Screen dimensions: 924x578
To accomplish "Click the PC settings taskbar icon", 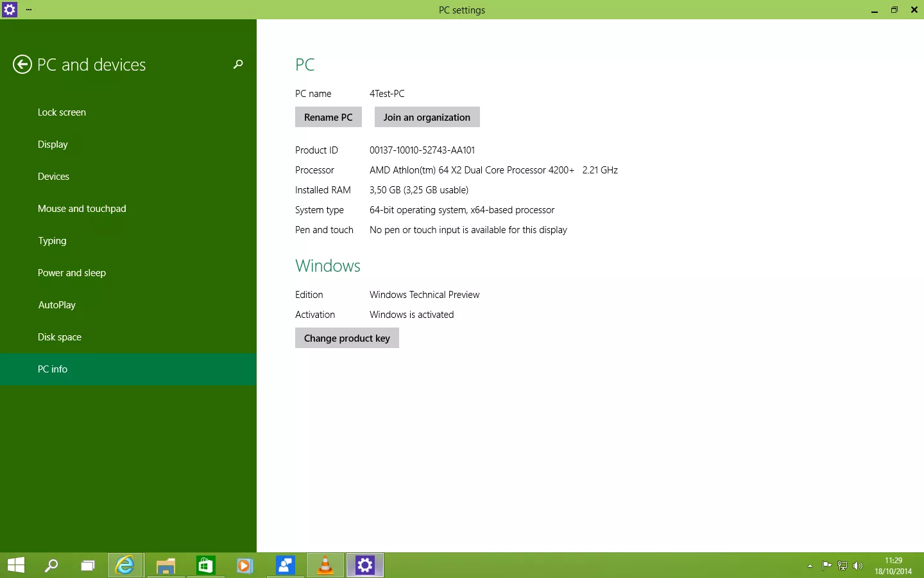I will [x=365, y=565].
